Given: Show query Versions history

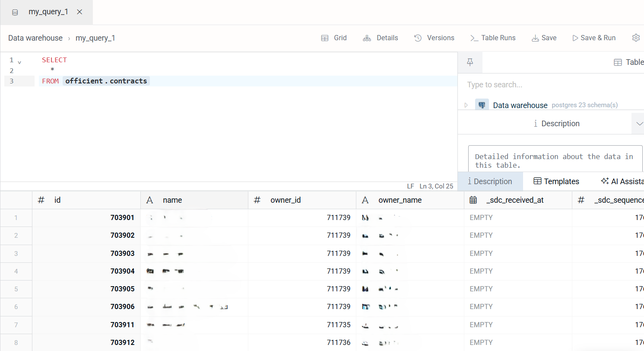Looking at the screenshot, I should click(x=434, y=38).
